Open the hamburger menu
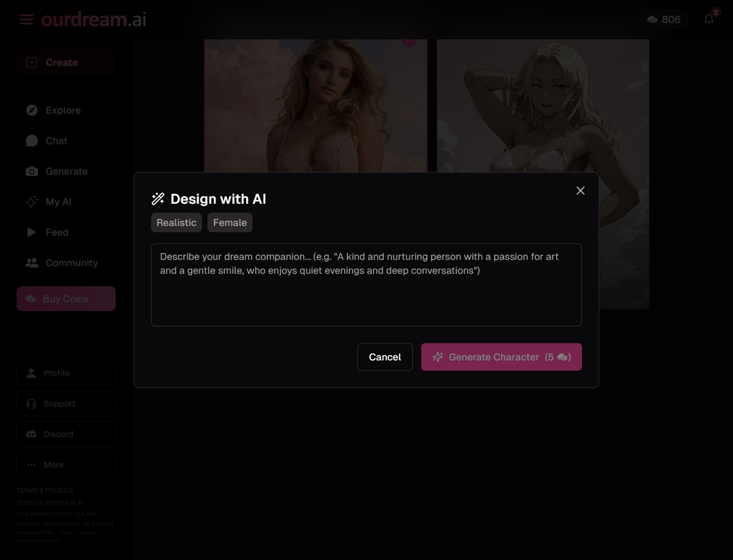The width and height of the screenshot is (733, 560). [x=26, y=20]
